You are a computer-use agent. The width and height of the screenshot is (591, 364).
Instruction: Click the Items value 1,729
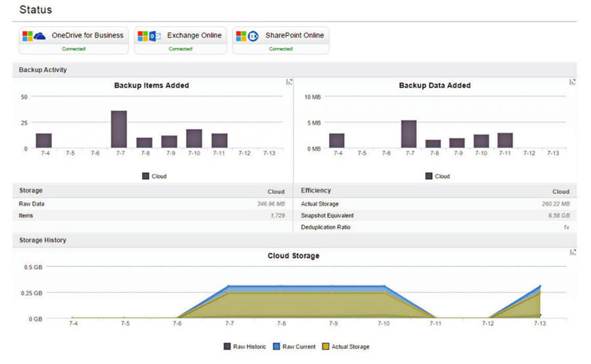tap(278, 215)
